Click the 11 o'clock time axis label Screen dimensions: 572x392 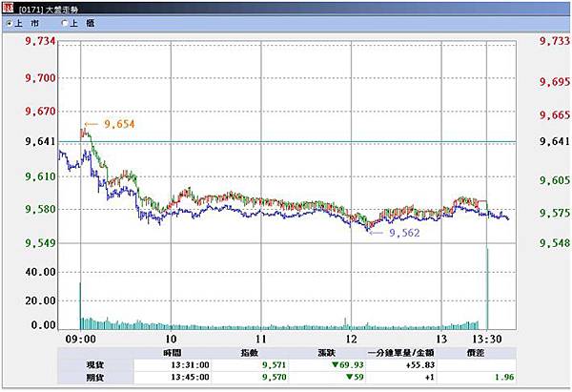pos(261,340)
